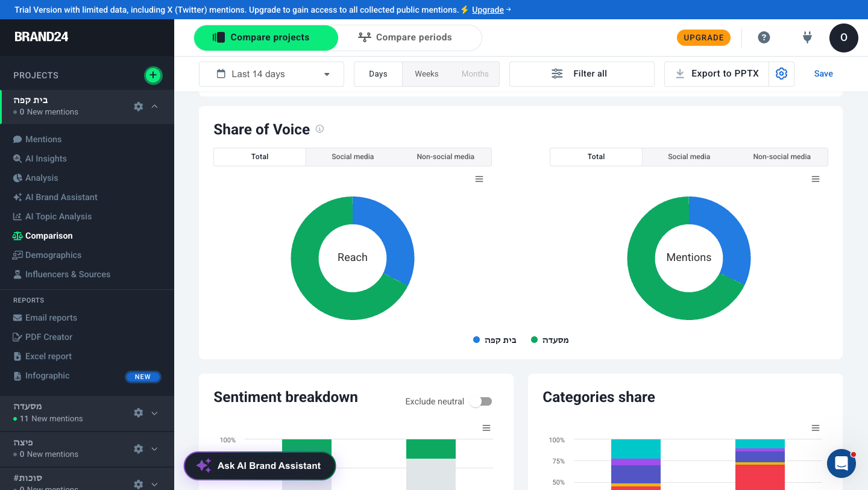Collapse בית קפה project chevron

coord(154,106)
